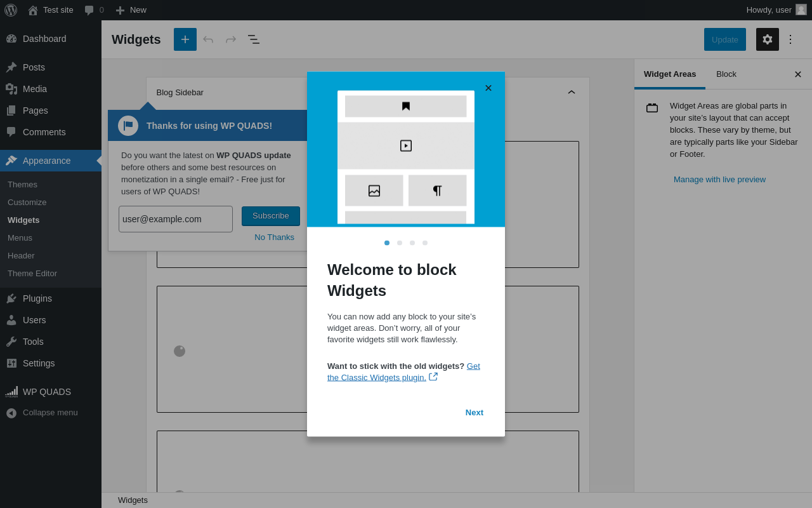Open the Plugins menu
This screenshot has height=508, width=812.
pos(51,298)
